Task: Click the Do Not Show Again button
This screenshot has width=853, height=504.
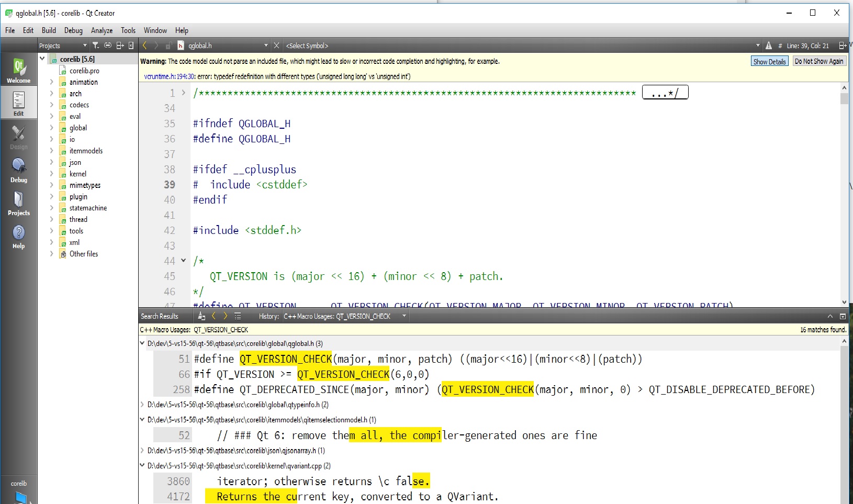Action: point(818,61)
